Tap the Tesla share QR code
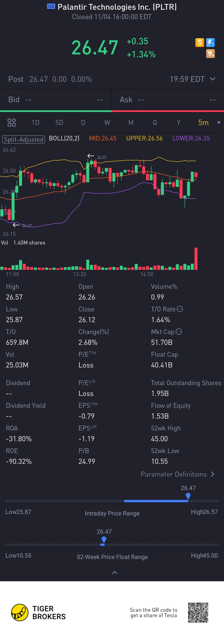Viewport: 224px width, 644px height. (198, 612)
